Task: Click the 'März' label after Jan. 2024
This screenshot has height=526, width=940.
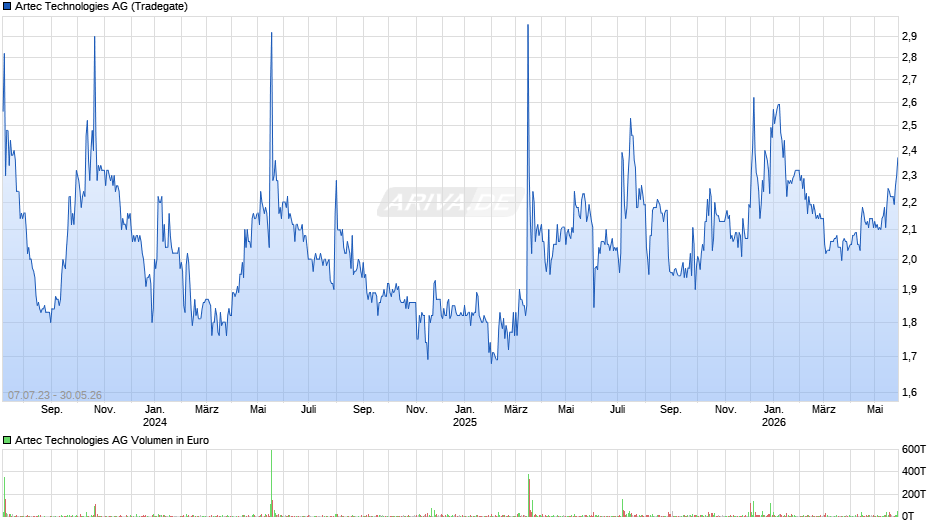Action: tap(207, 410)
